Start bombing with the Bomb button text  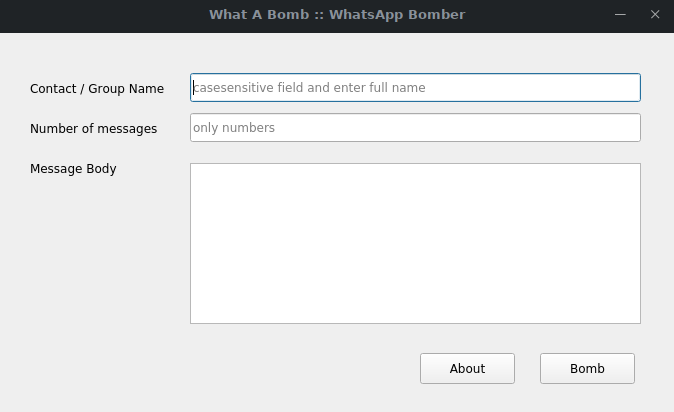(x=587, y=369)
